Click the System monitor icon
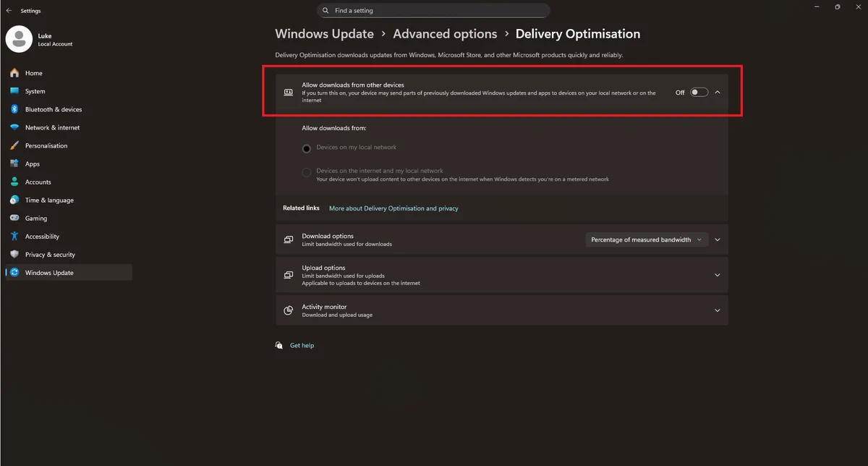Image resolution: width=868 pixels, height=466 pixels. click(14, 91)
